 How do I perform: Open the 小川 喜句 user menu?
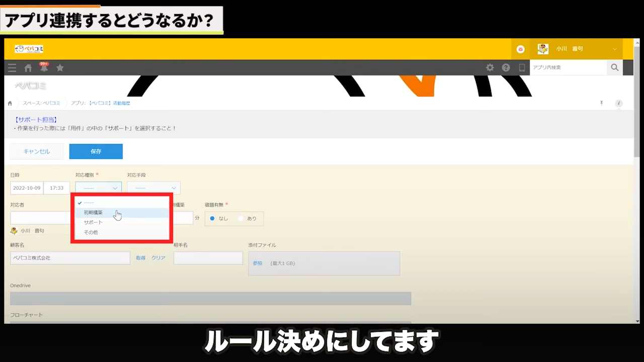[x=576, y=49]
